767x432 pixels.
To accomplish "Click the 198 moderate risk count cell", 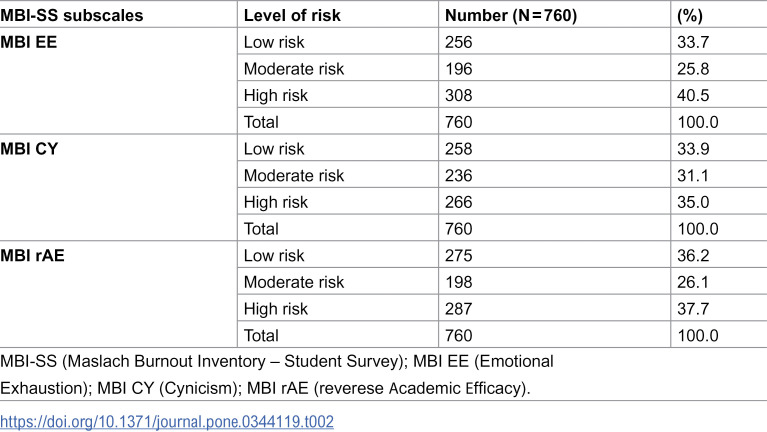I will [458, 282].
